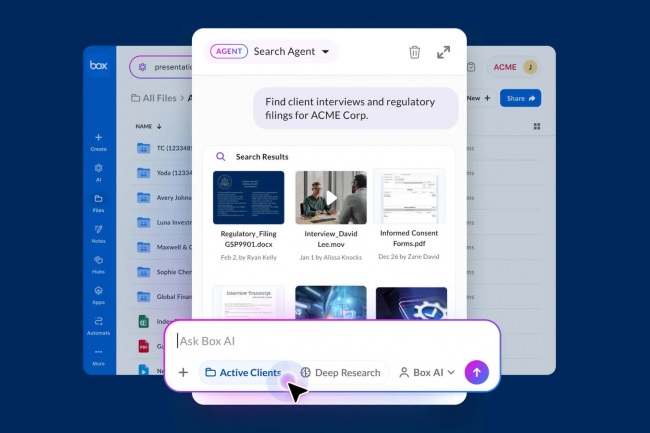650x433 pixels.
Task: Open the gear checkmark image thumbnail
Action: [411, 303]
